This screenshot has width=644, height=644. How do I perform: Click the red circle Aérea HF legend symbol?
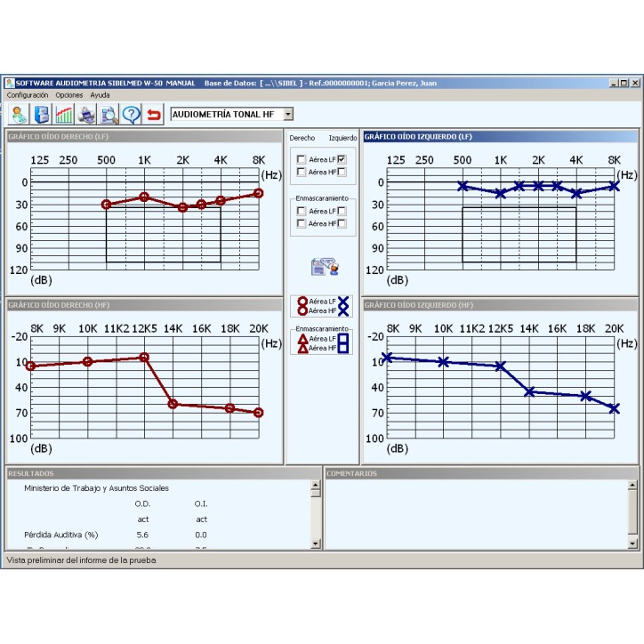click(302, 311)
